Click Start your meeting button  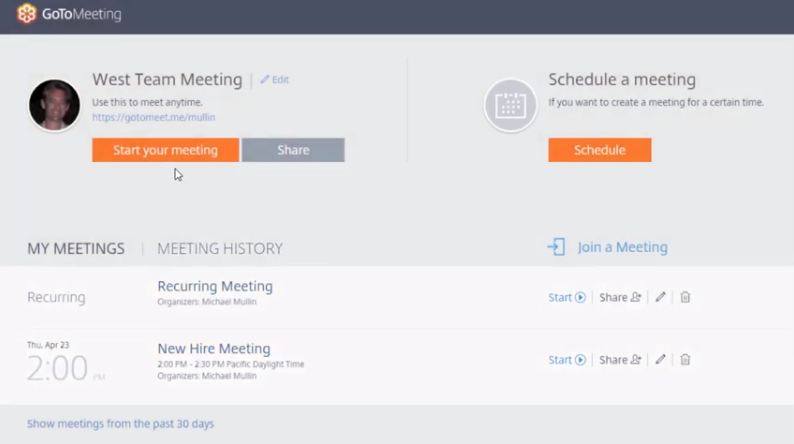[166, 150]
